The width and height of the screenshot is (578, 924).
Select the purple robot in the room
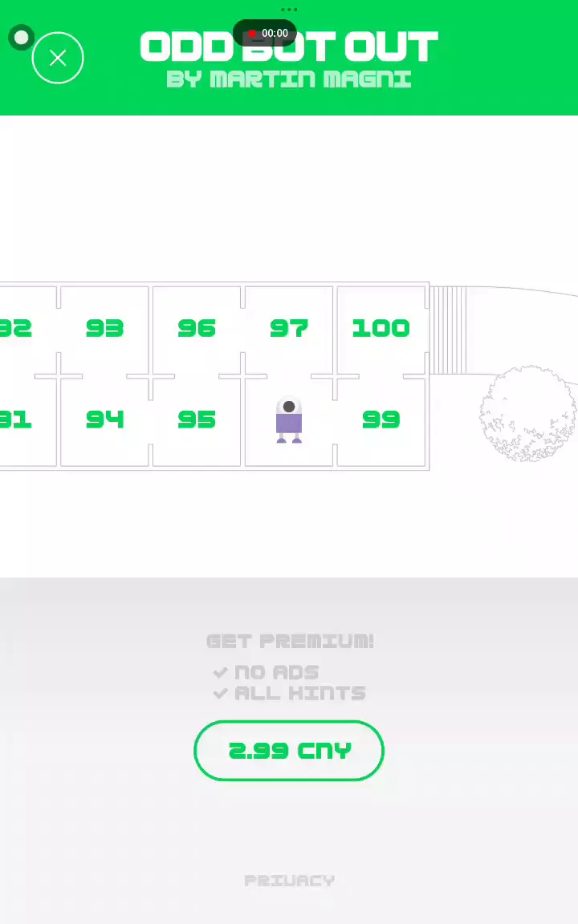coord(289,420)
